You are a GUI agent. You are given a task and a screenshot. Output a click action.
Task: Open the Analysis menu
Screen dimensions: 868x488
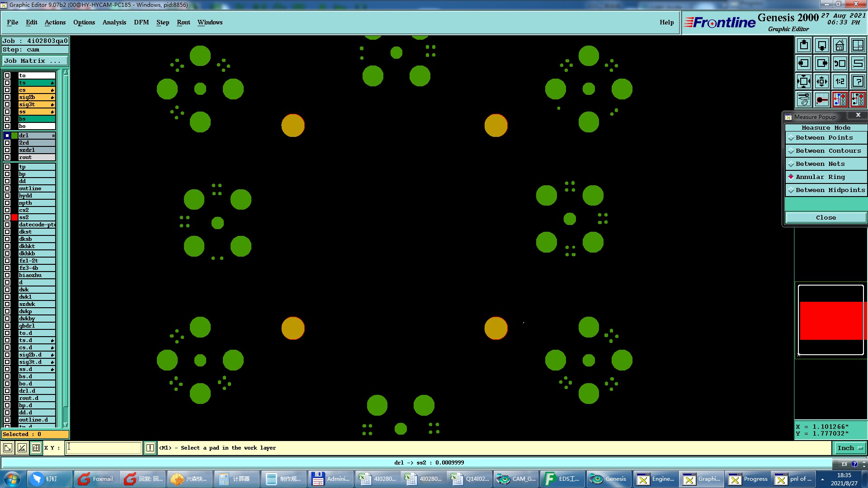(x=114, y=23)
